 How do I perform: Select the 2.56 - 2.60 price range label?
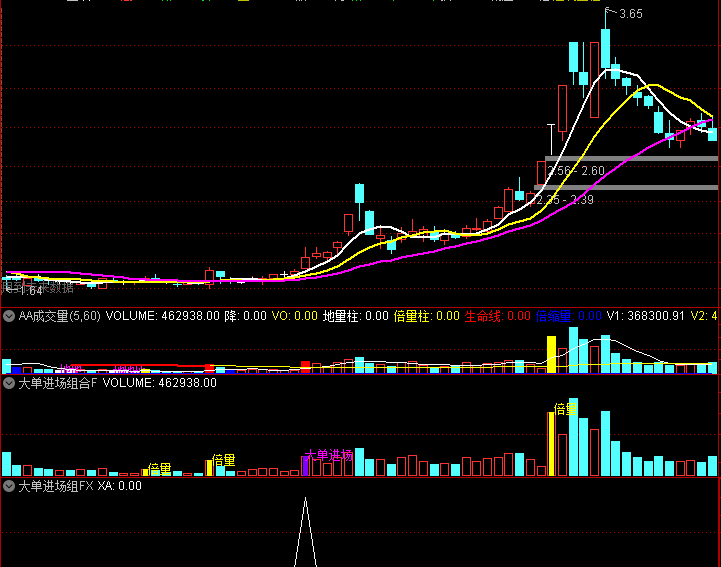tap(577, 171)
